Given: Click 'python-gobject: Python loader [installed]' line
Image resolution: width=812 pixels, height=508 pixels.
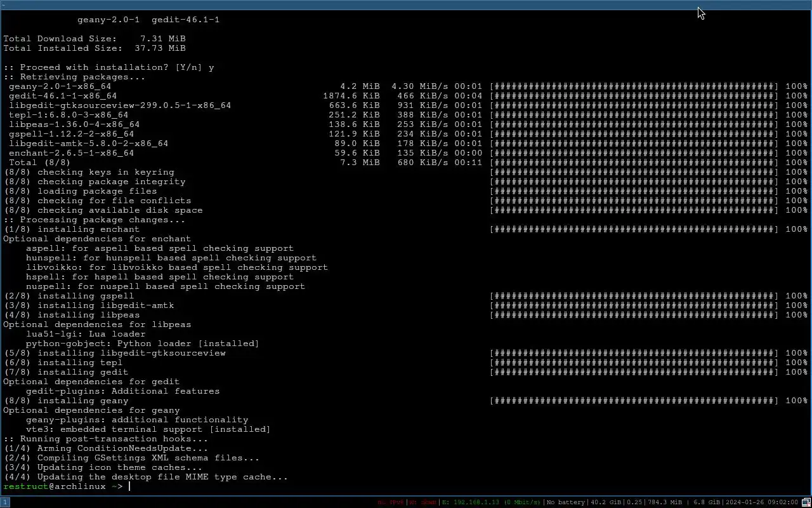Looking at the screenshot, I should tap(143, 344).
